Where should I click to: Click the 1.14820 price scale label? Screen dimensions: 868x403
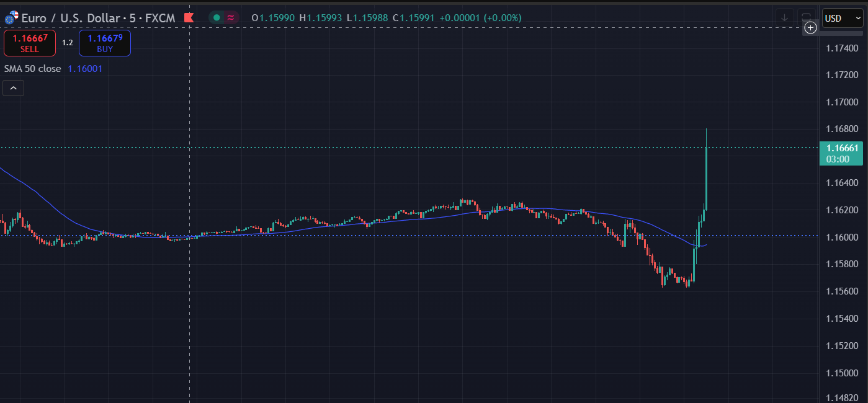click(843, 397)
